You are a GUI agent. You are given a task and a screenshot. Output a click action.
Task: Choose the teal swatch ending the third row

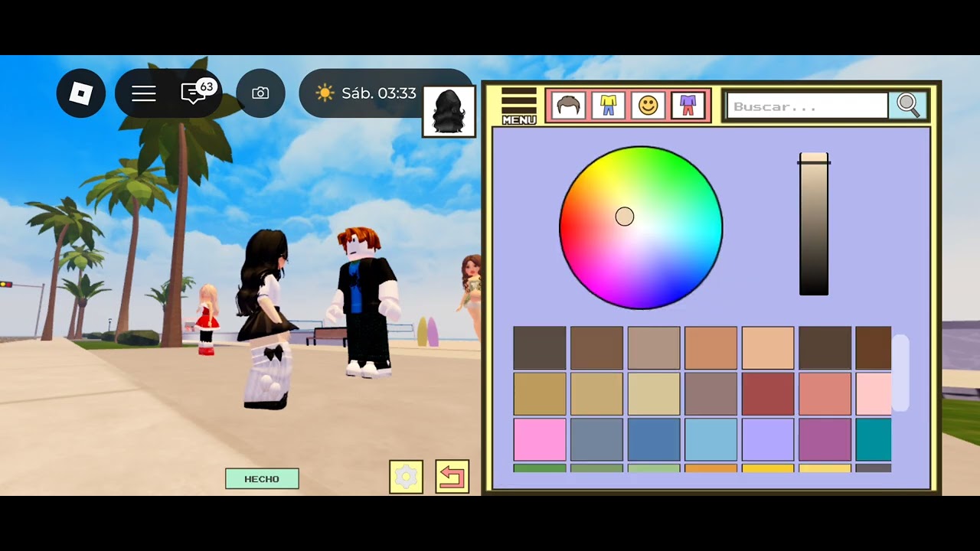(874, 439)
